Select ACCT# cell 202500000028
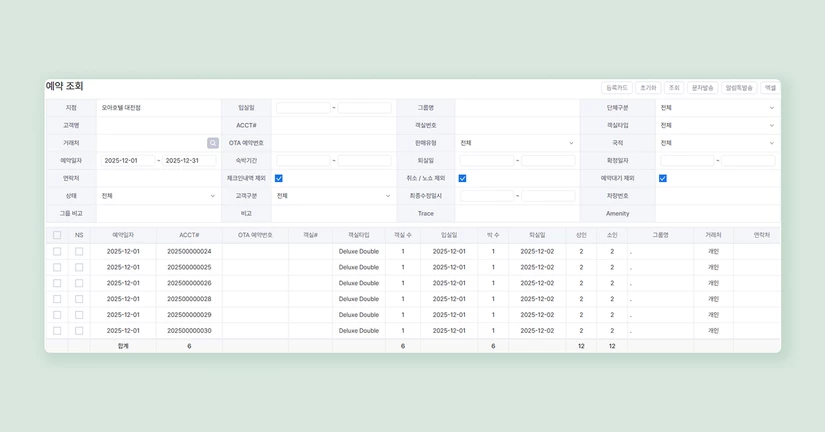This screenshot has height=432, width=825. (x=189, y=299)
